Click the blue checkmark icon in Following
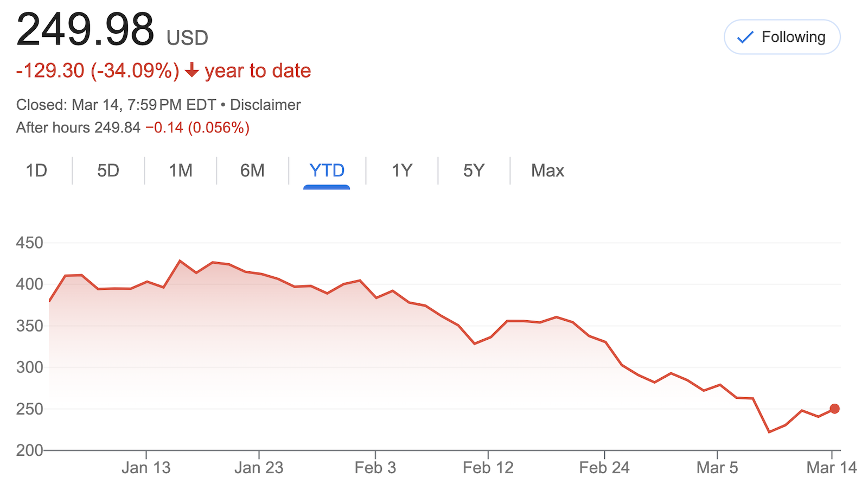The width and height of the screenshot is (868, 483). click(745, 37)
